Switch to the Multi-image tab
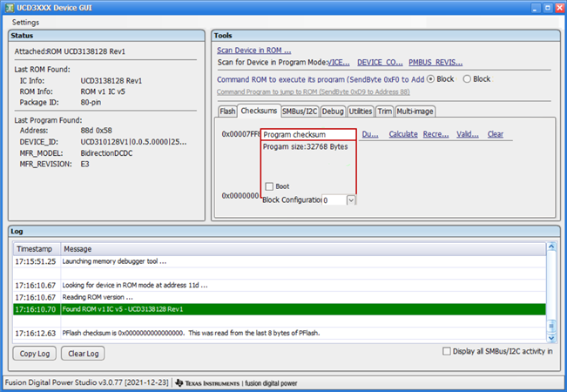Screen dimensions: 567x392 click(415, 111)
